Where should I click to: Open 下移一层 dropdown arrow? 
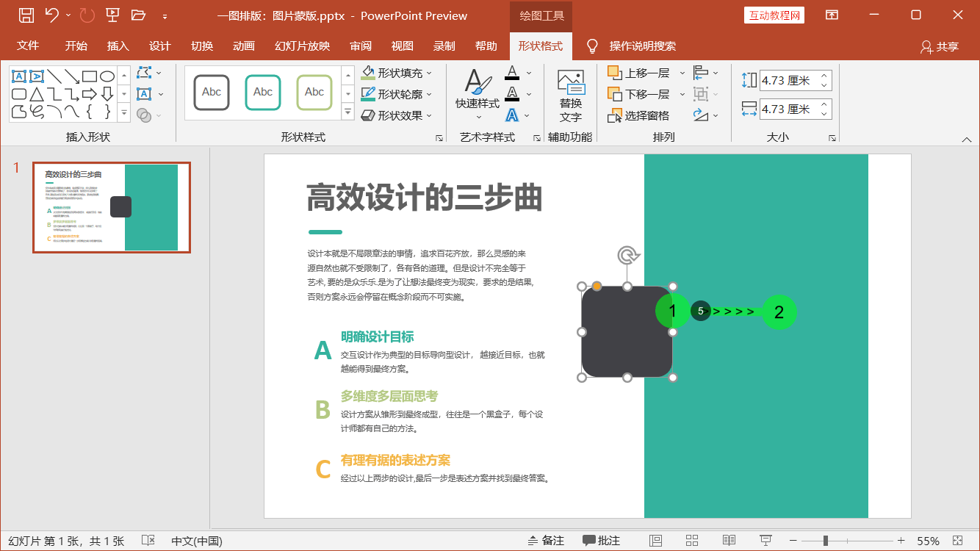pyautogui.click(x=682, y=94)
